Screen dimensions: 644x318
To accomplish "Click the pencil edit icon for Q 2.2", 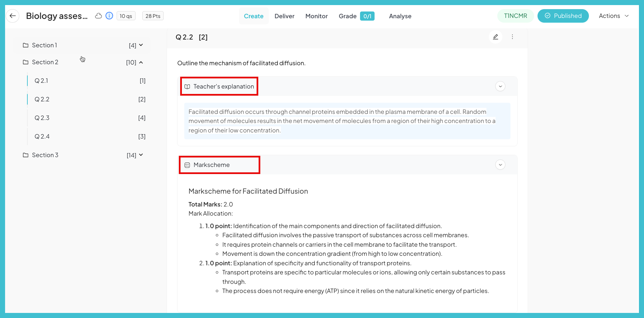I will pyautogui.click(x=495, y=37).
